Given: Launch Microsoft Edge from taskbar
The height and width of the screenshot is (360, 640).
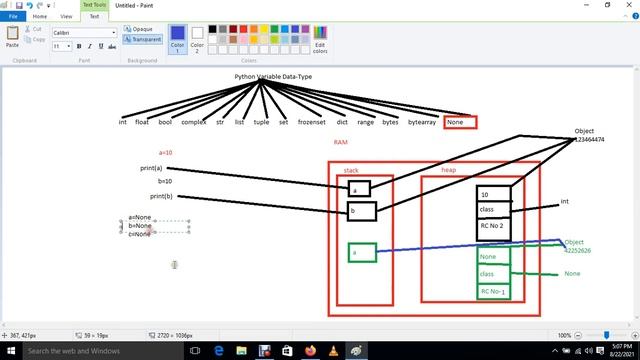Looking at the screenshot, I should pos(219,351).
